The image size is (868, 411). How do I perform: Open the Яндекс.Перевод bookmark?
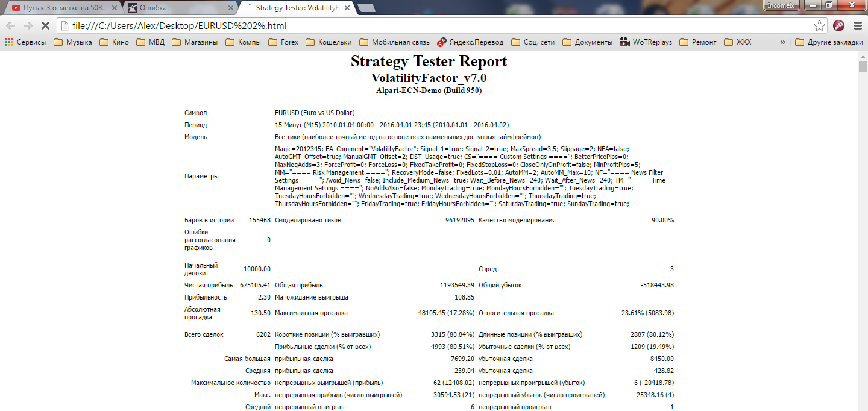point(471,42)
